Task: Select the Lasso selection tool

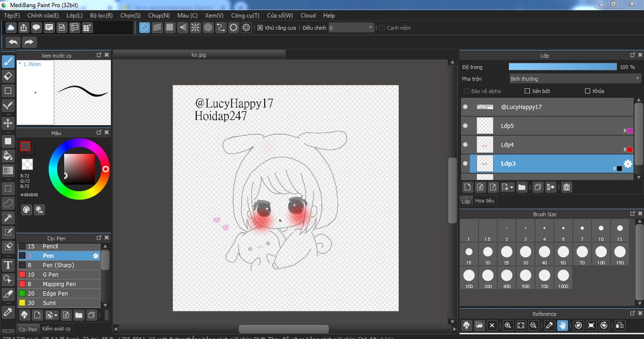Action: click(x=8, y=203)
